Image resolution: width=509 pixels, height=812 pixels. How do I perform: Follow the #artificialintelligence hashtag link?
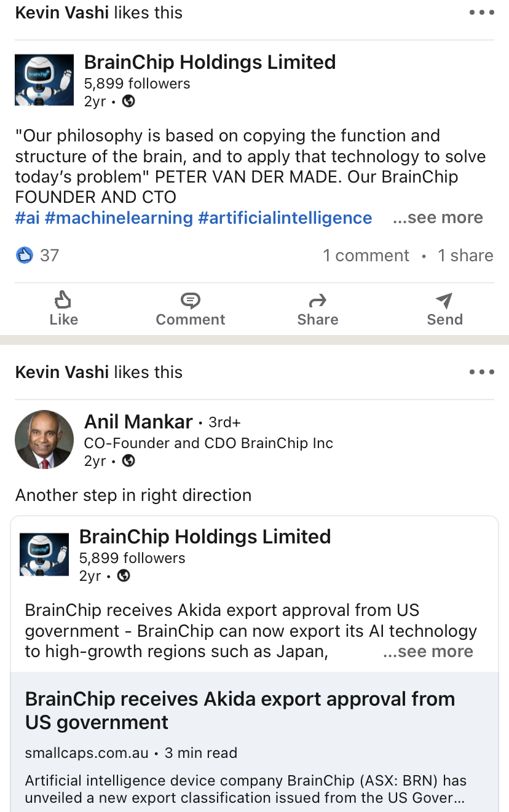pyautogui.click(x=285, y=218)
